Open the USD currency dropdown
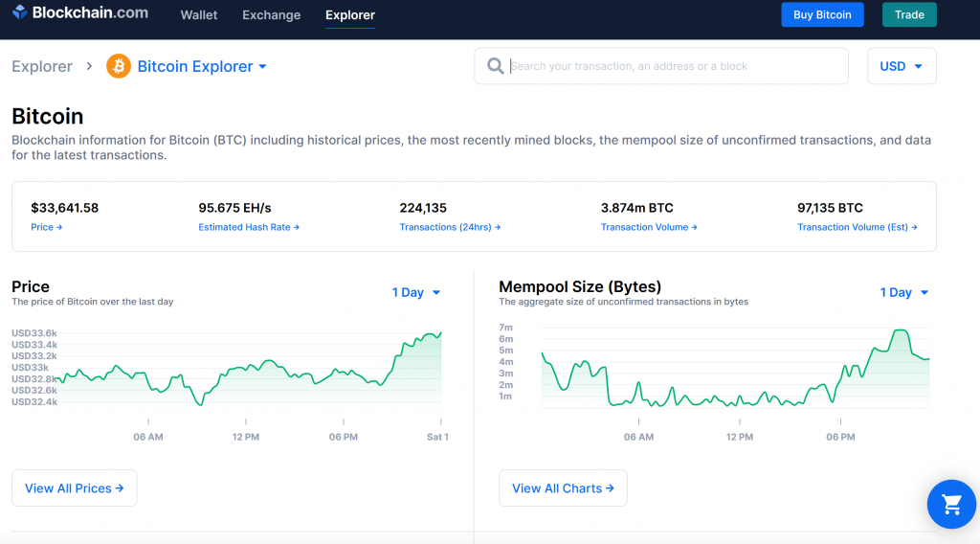The height and width of the screenshot is (544, 980). pos(902,66)
